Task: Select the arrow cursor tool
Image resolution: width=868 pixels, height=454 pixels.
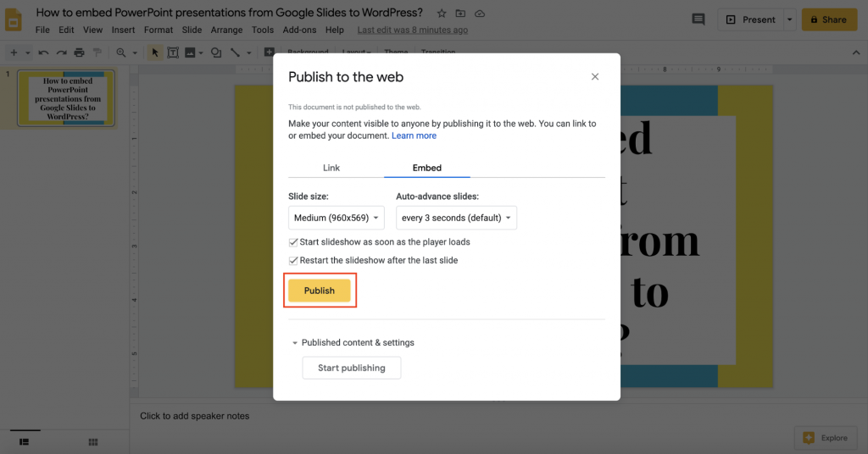Action: pyautogui.click(x=155, y=53)
